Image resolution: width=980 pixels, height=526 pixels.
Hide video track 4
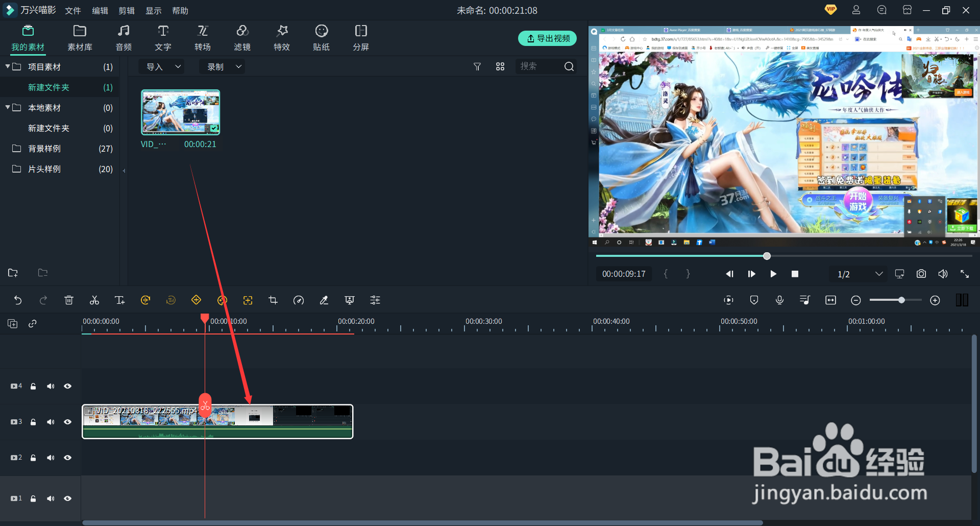[x=67, y=386]
